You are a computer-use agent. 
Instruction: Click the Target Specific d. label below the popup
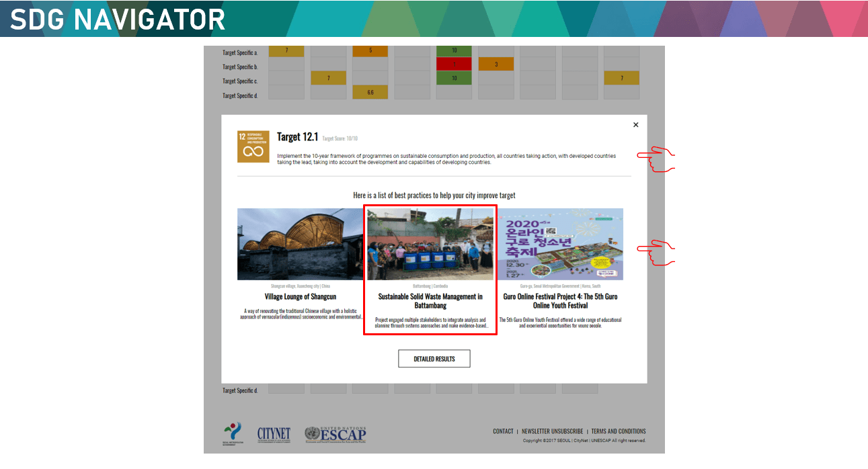point(240,390)
